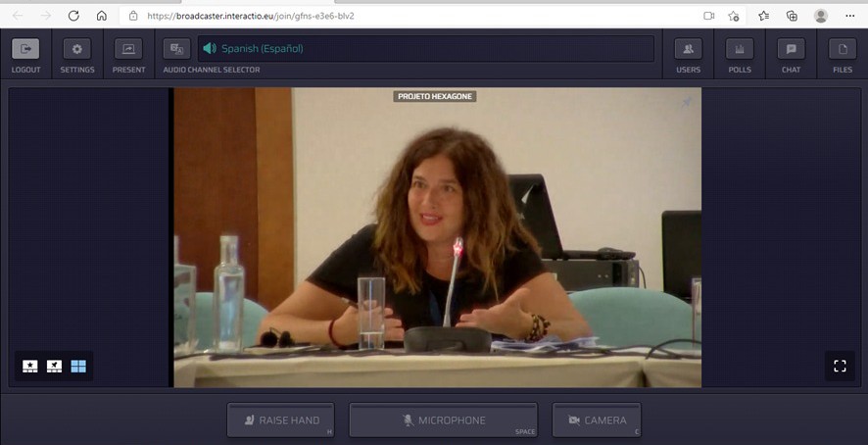Toggle the Microphone button
The height and width of the screenshot is (445, 868).
point(443,420)
